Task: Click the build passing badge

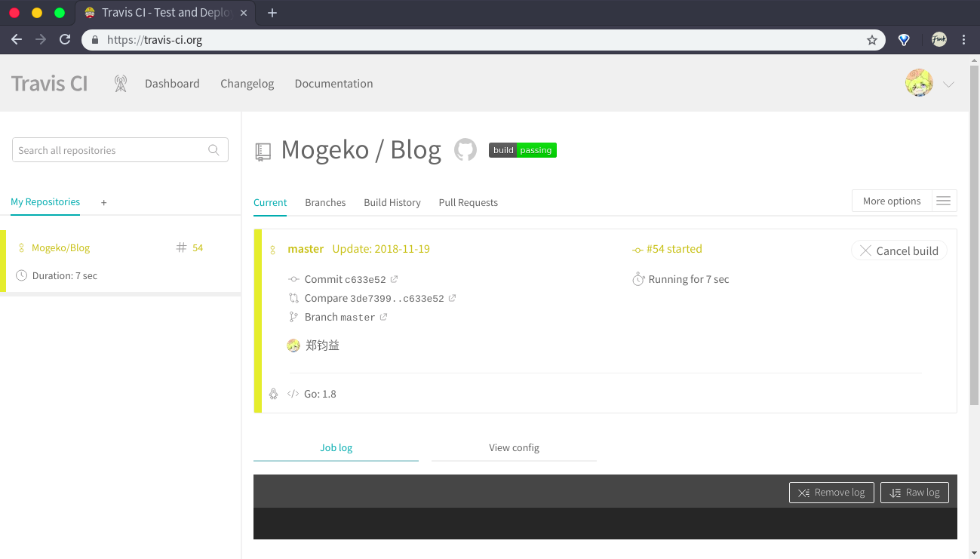Action: click(x=523, y=150)
